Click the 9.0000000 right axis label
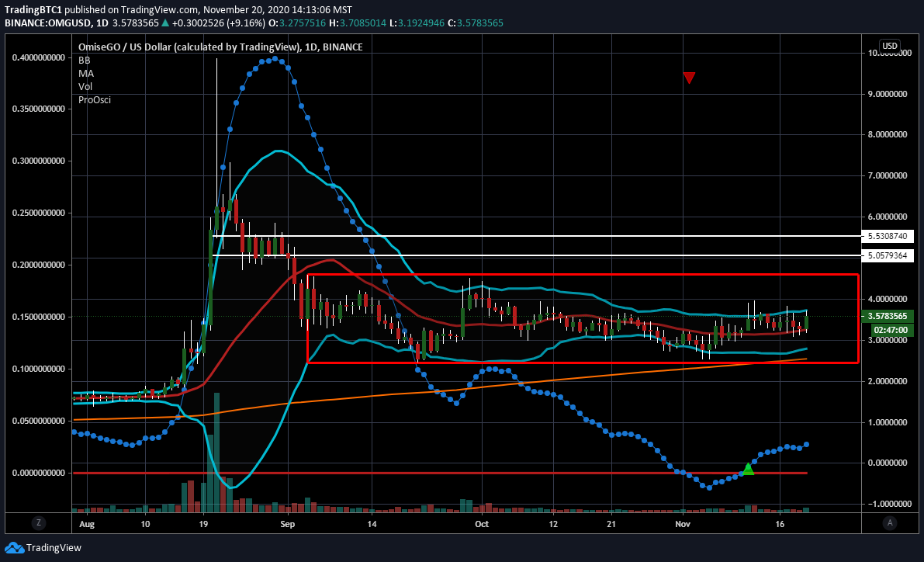The height and width of the screenshot is (562, 924). [x=888, y=94]
